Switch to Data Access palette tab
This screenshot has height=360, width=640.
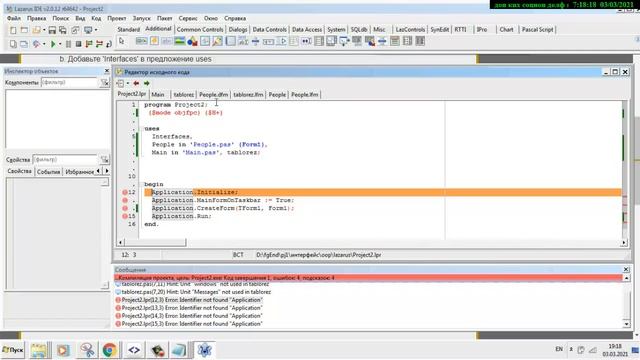point(307,29)
